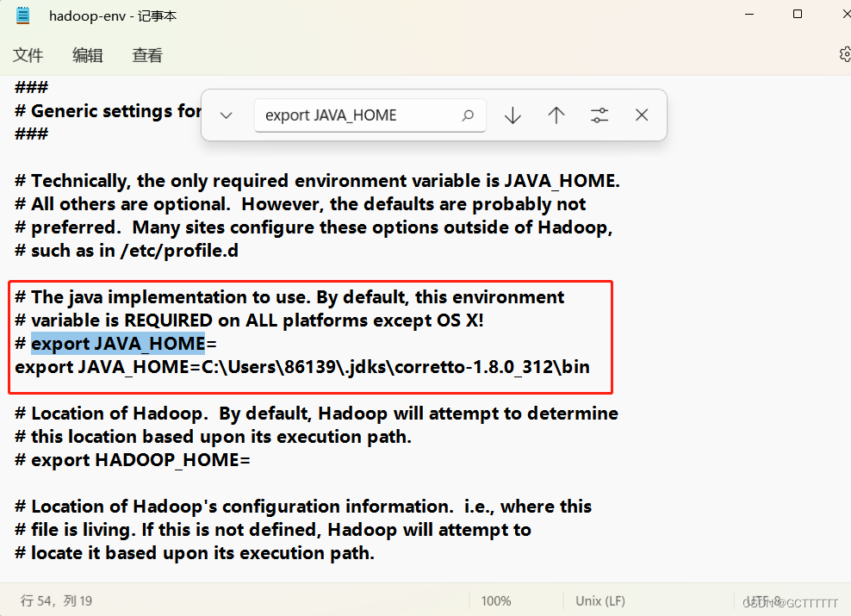Click '# file is living. If this' line

coord(273,530)
